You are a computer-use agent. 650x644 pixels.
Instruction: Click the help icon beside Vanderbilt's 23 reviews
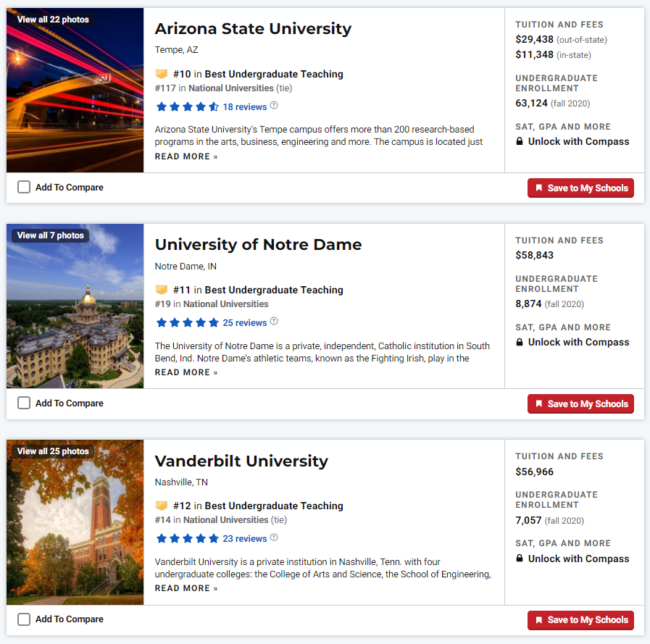pos(274,538)
